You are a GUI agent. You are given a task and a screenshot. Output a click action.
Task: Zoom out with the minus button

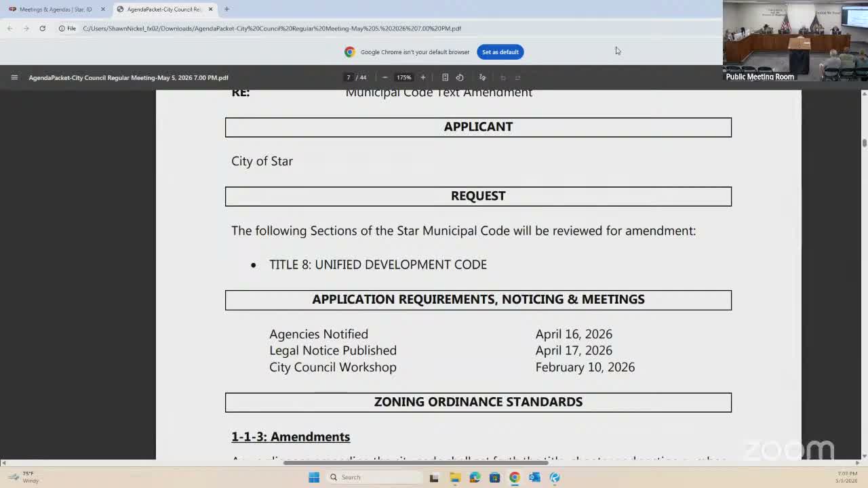pyautogui.click(x=384, y=77)
